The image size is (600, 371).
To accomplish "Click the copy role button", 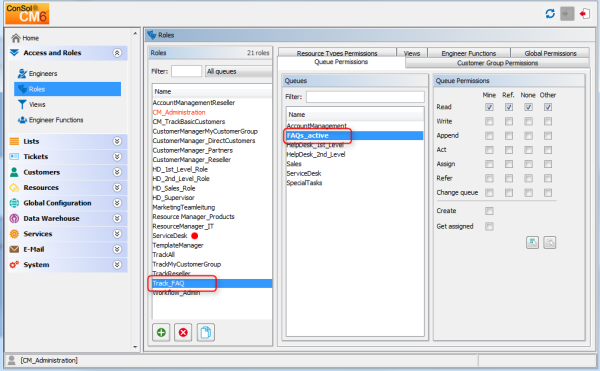I will coord(206,333).
